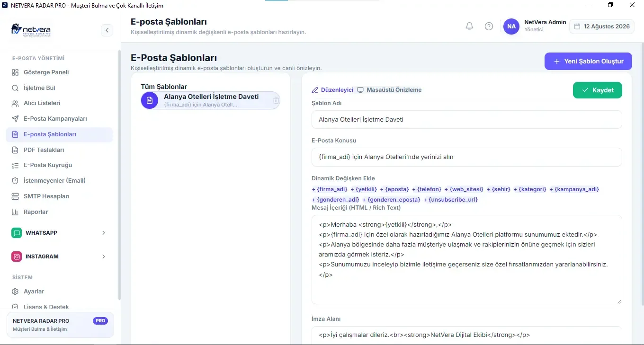This screenshot has width=644, height=345.
Task: Click the 12 Ağustos 2026 date display
Action: click(x=602, y=27)
